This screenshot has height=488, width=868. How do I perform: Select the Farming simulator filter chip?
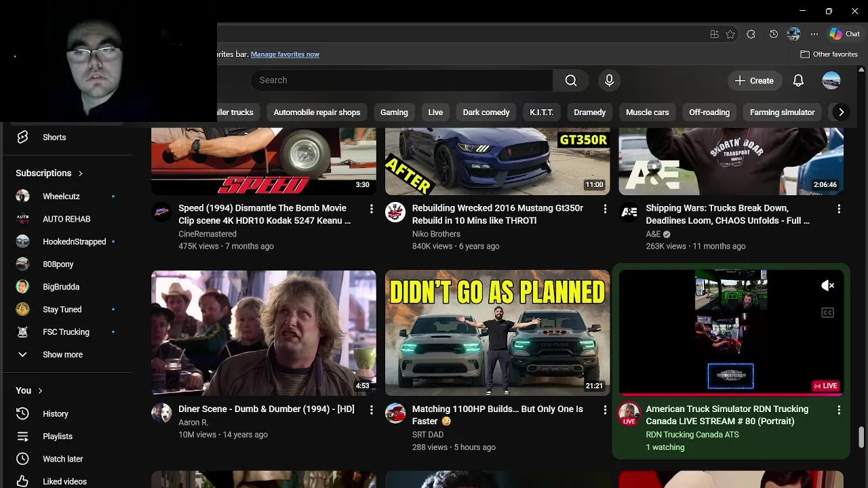coord(782,113)
